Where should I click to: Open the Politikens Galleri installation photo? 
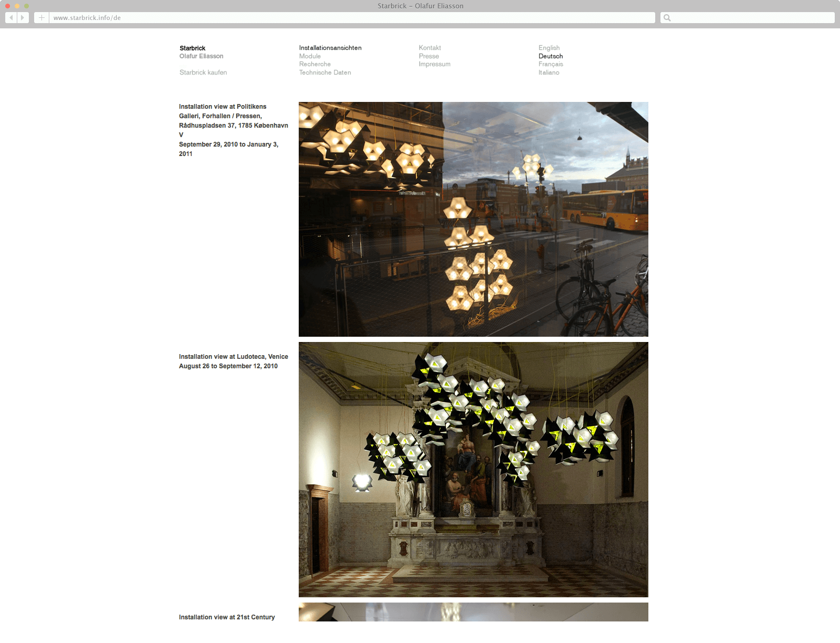tap(473, 219)
